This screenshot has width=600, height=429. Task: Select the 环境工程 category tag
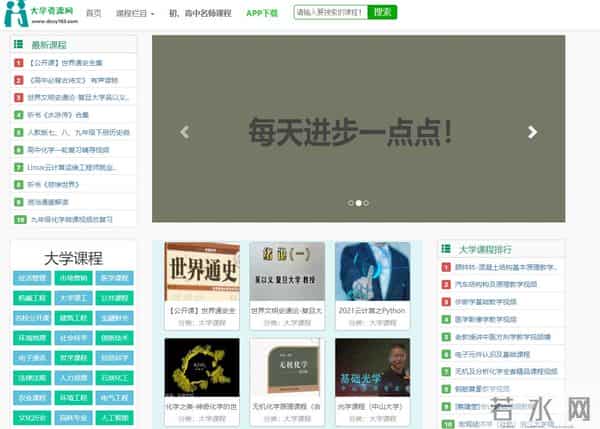(x=73, y=398)
